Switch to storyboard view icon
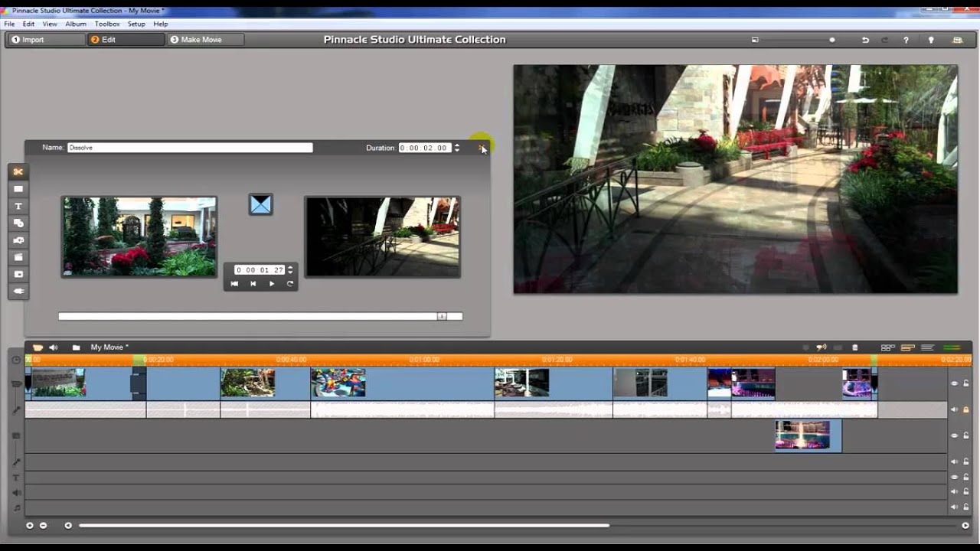980x551 pixels. coord(888,347)
